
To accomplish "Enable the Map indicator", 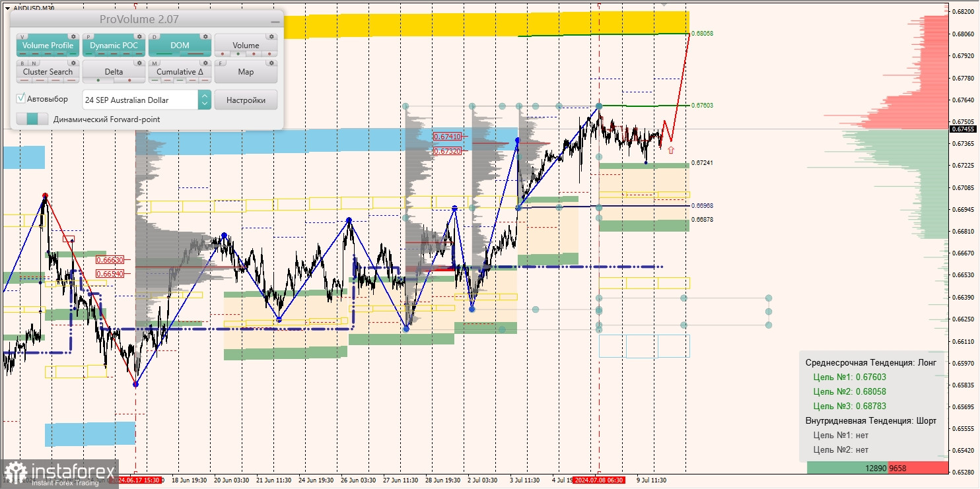I will click(x=246, y=72).
